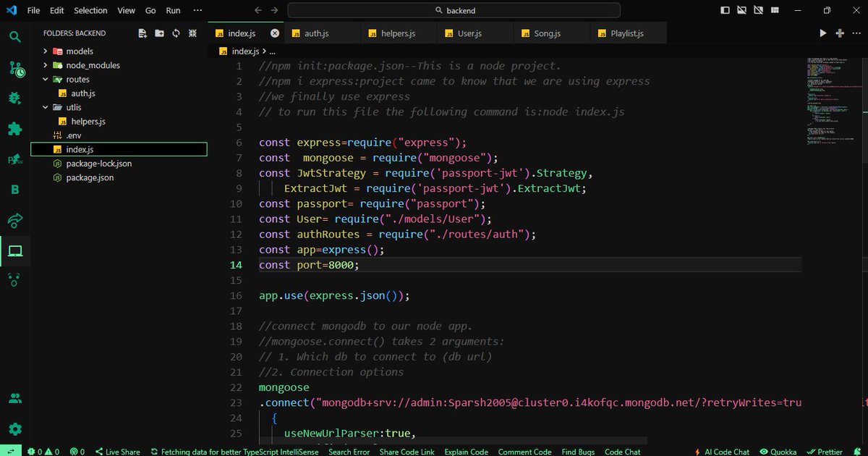868x456 pixels.
Task: Select the Remote Explorer monitor icon
Action: click(x=15, y=251)
